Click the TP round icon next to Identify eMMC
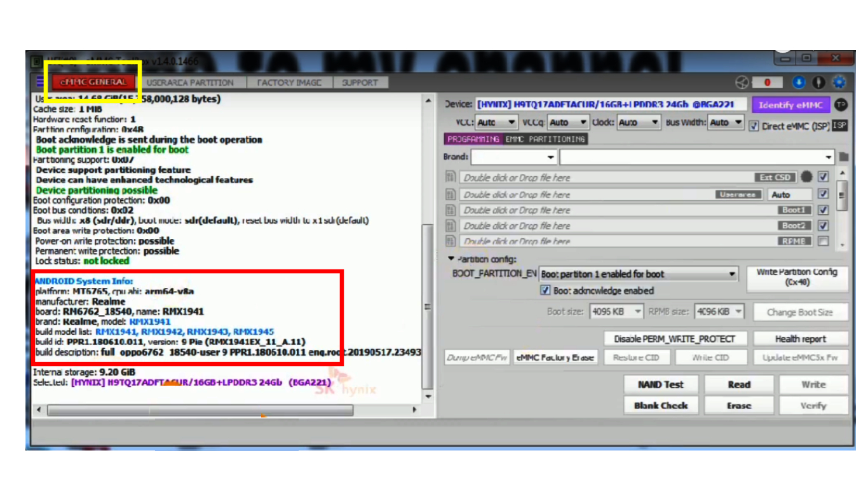 [841, 105]
